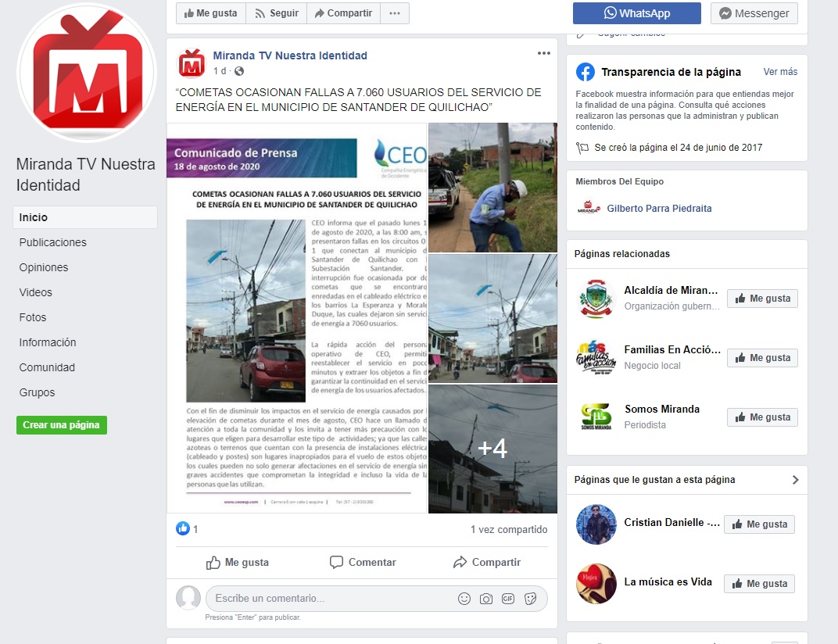
Task: Open the Familias En Acció... page link
Action: pyautogui.click(x=672, y=349)
